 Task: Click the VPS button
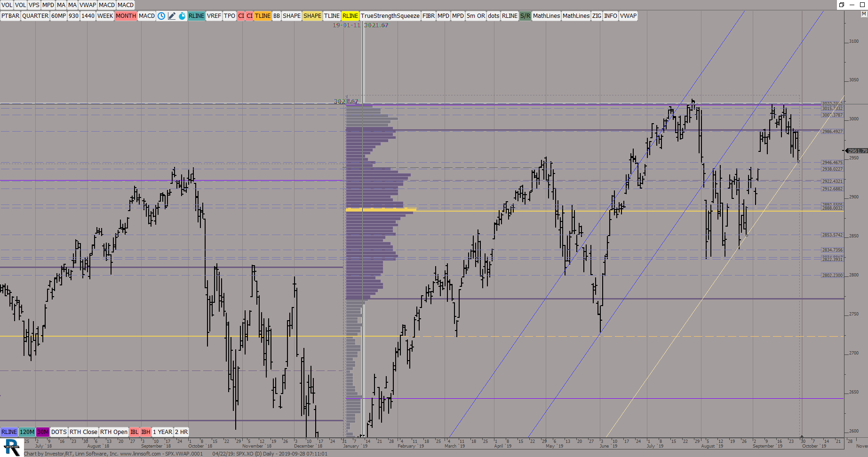click(34, 5)
